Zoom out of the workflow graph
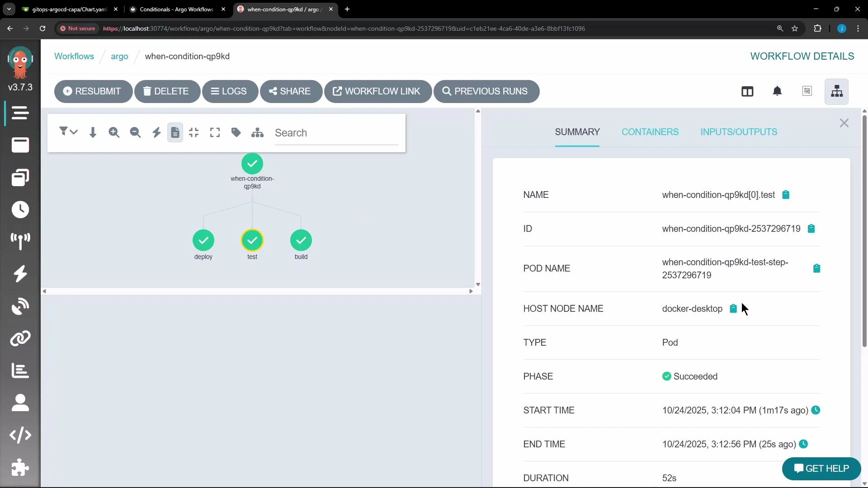The width and height of the screenshot is (868, 488). [135, 132]
